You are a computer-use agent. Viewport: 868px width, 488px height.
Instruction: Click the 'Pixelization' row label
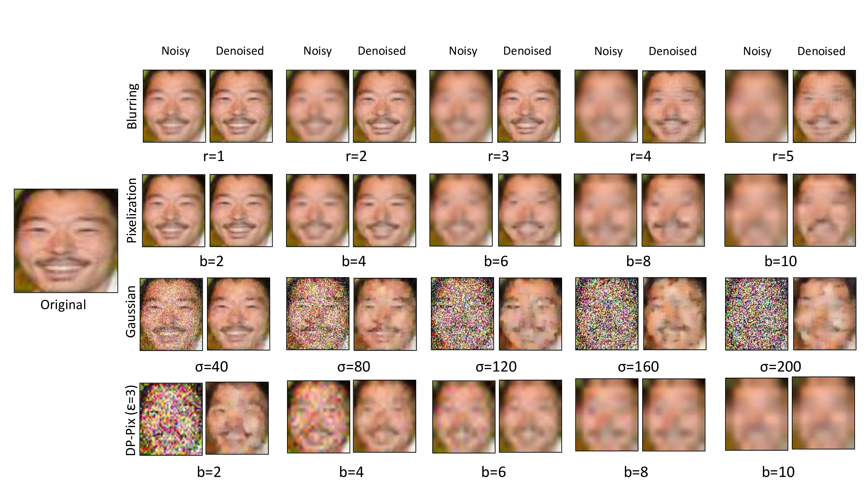pyautogui.click(x=132, y=210)
